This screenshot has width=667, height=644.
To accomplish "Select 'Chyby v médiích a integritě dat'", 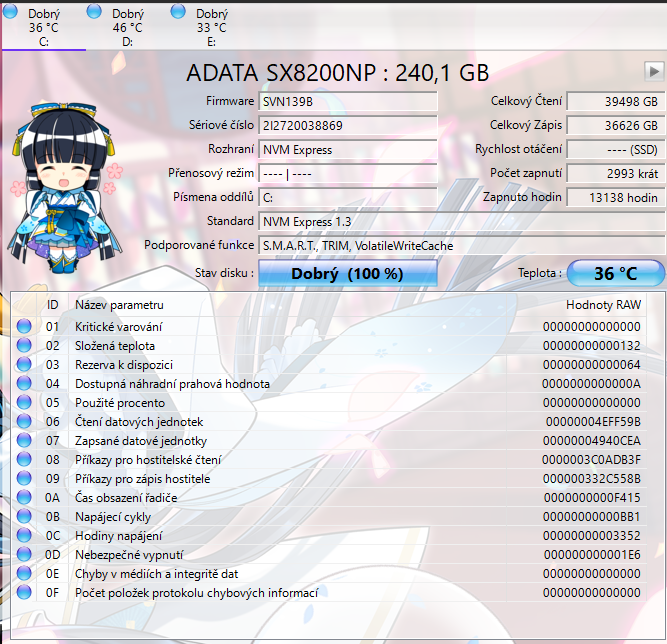I will click(157, 574).
